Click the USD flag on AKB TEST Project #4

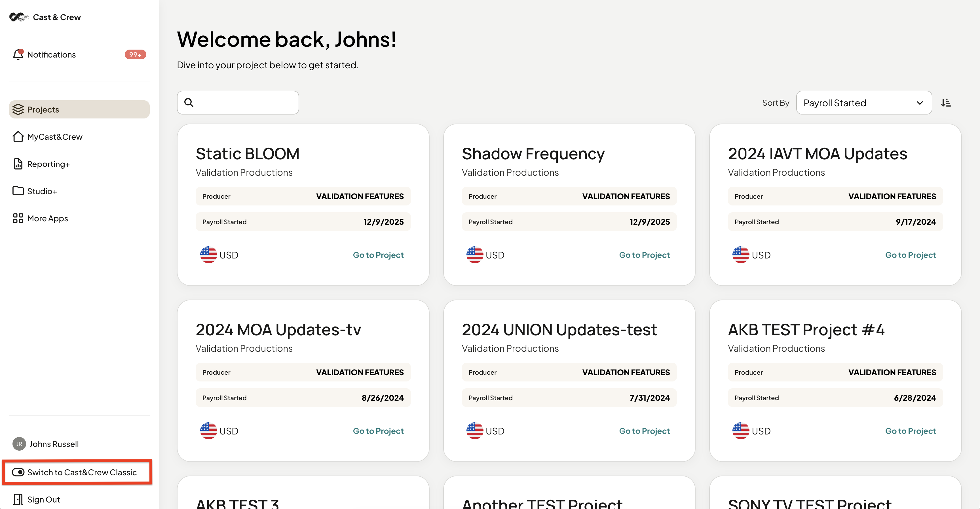[741, 431]
